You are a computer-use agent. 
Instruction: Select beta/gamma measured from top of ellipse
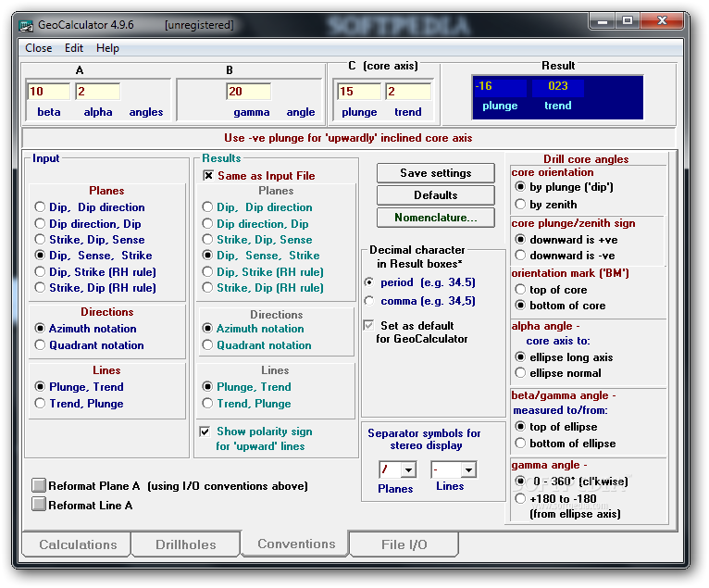pos(520,427)
